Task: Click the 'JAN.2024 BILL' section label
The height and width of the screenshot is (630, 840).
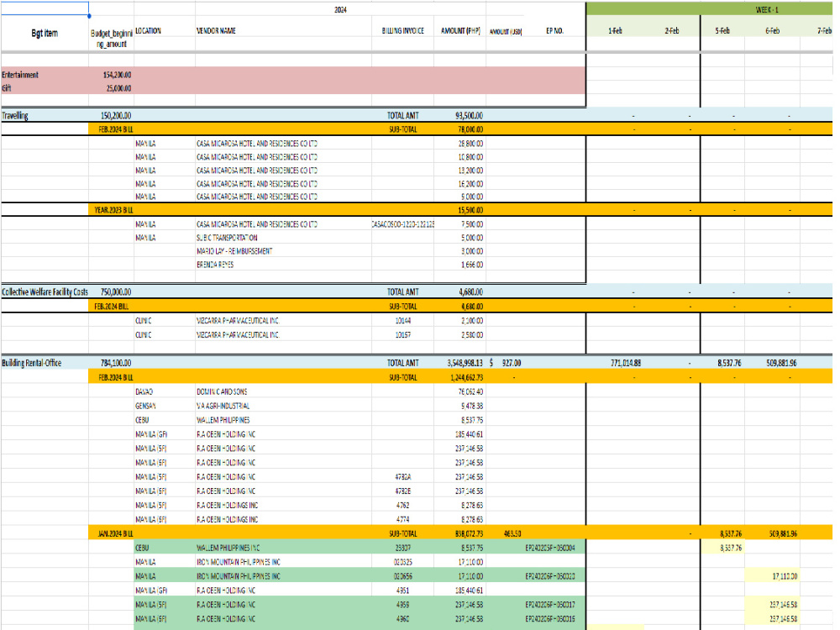Action: tap(116, 534)
